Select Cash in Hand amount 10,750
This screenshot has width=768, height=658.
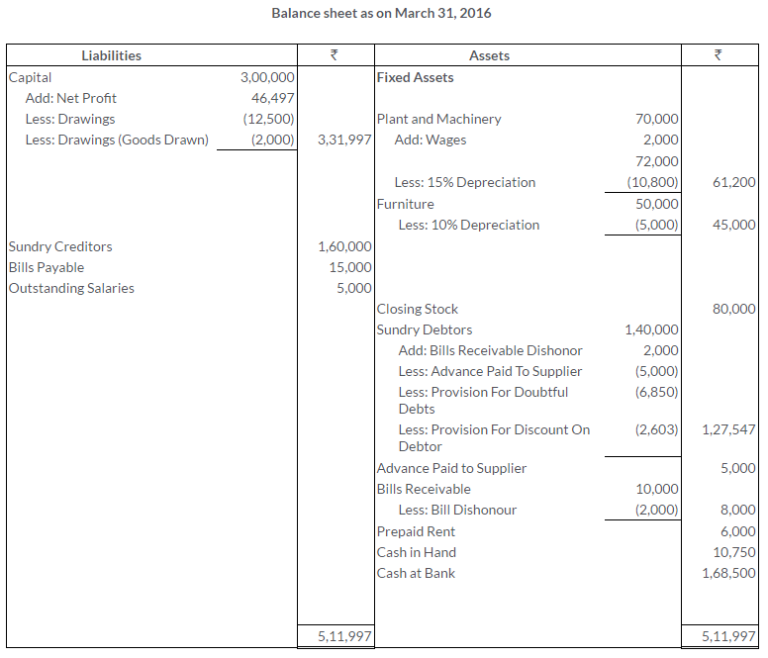734,553
